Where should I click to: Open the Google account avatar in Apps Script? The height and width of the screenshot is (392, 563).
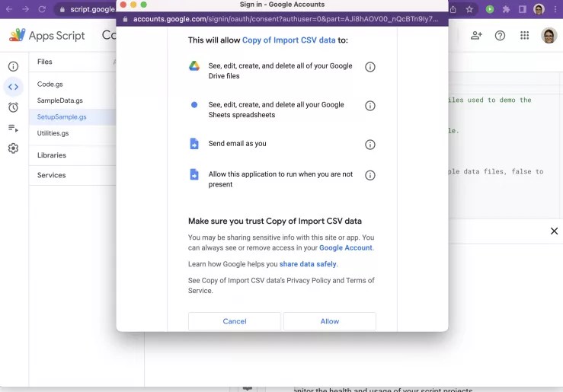point(549,36)
